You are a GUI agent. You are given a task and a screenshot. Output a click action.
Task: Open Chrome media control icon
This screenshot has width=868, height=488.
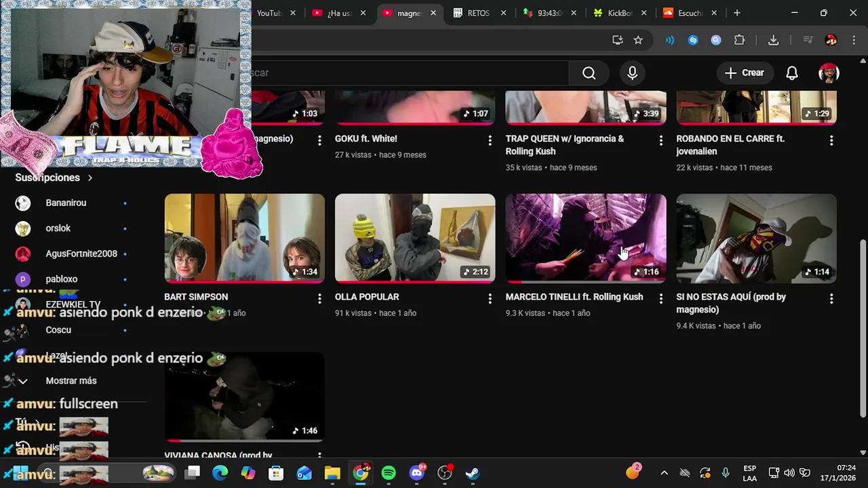click(808, 40)
